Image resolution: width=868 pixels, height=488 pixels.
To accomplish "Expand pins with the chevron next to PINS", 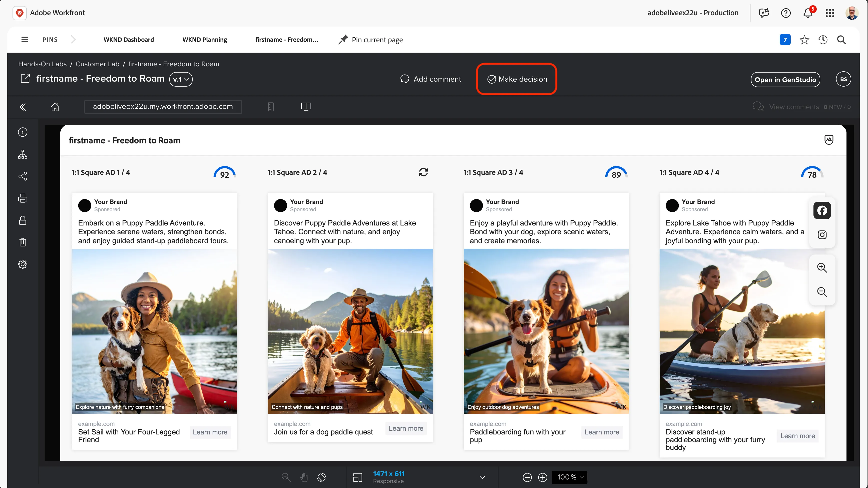I will click(x=74, y=40).
